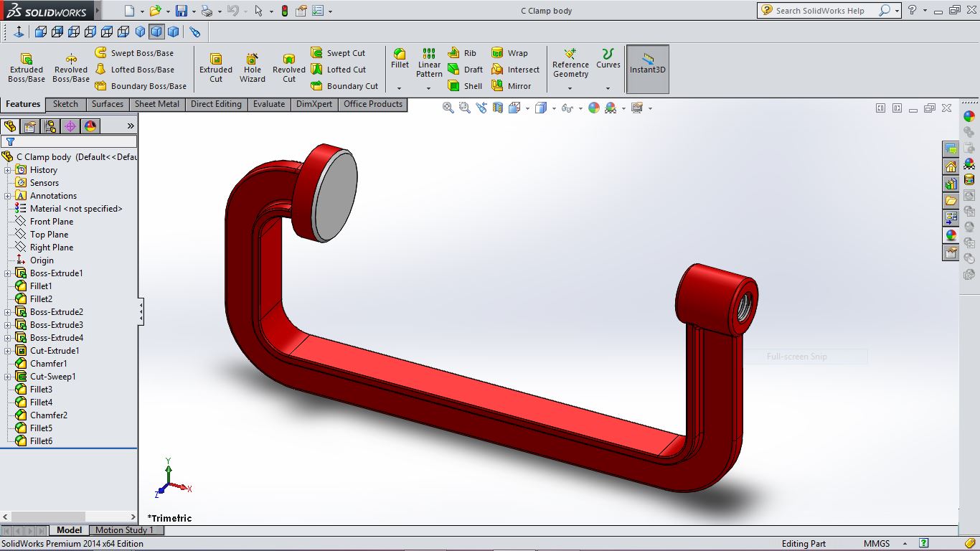Open Reference Geometry tool
Image resolution: width=980 pixels, height=551 pixels.
click(570, 63)
